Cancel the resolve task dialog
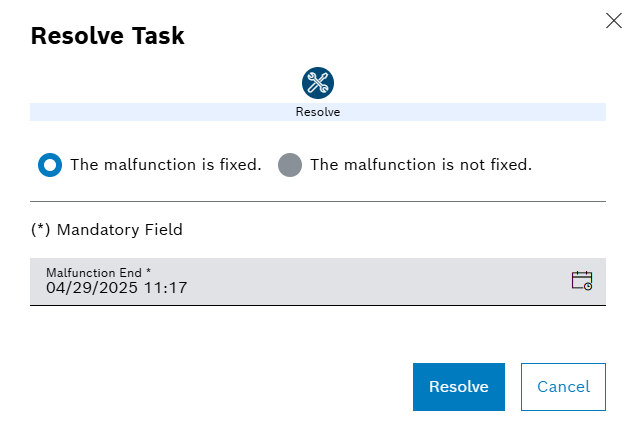Image resolution: width=635 pixels, height=436 pixels. click(563, 387)
